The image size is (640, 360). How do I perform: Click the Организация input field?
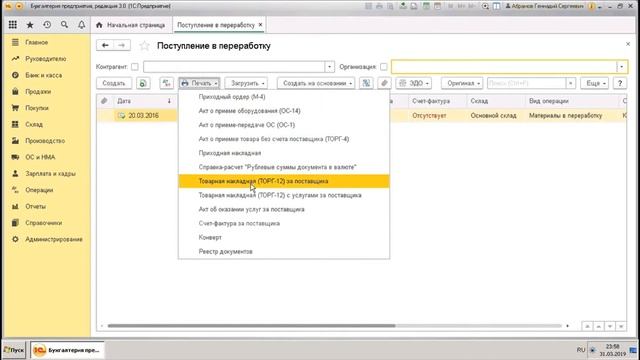[504, 67]
